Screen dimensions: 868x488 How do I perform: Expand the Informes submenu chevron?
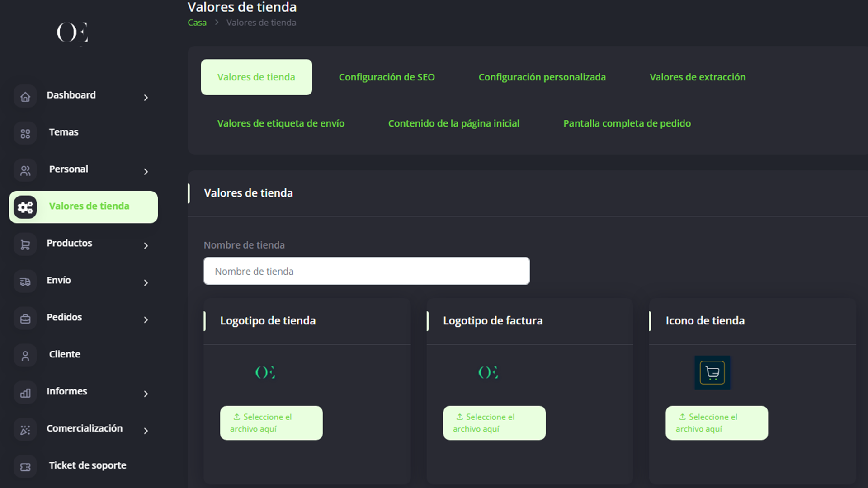pyautogui.click(x=146, y=394)
